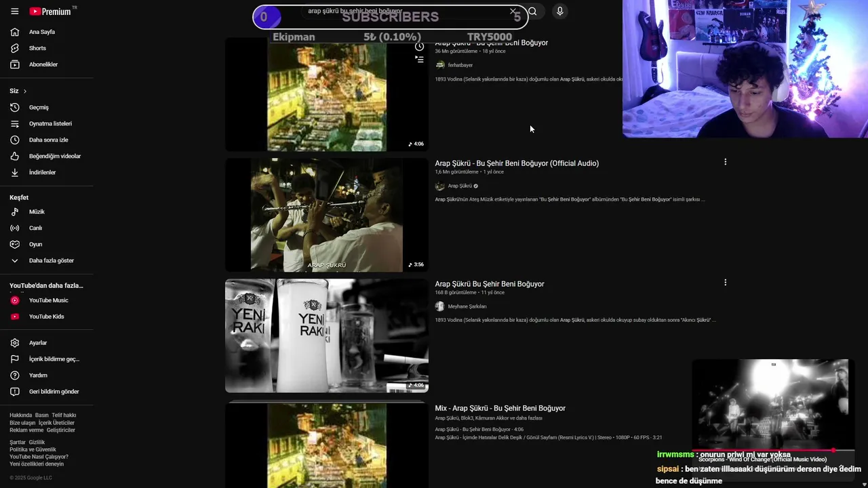Open Yeni Rakı video thumbnail

coord(326,335)
